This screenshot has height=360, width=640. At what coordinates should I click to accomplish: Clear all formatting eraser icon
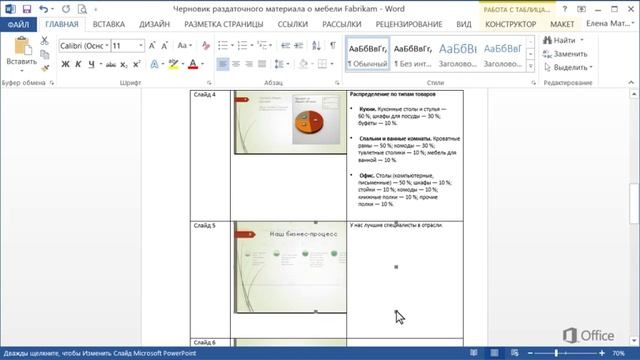(x=206, y=46)
